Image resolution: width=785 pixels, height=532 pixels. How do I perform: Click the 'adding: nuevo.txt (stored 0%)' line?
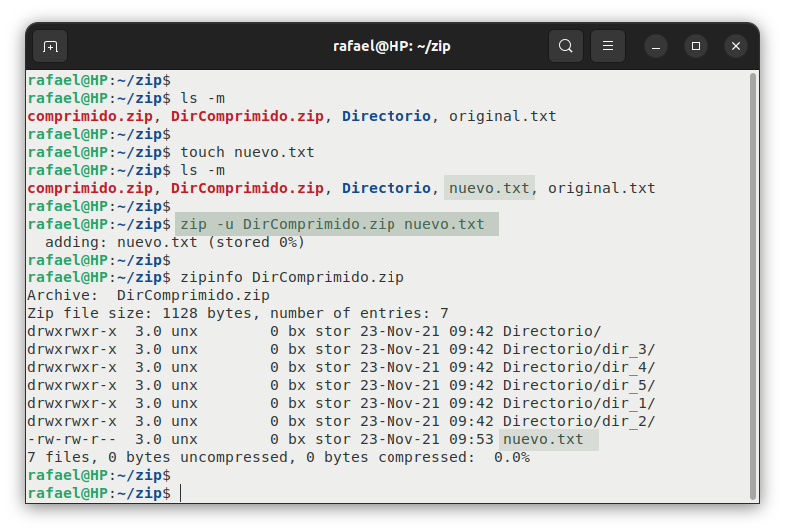pos(175,242)
